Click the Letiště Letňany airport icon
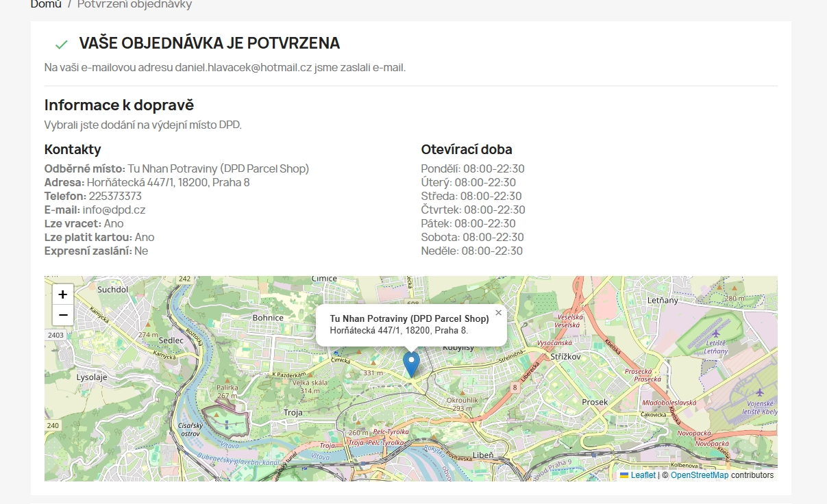Screen dimensions: 827x504 [x=717, y=333]
